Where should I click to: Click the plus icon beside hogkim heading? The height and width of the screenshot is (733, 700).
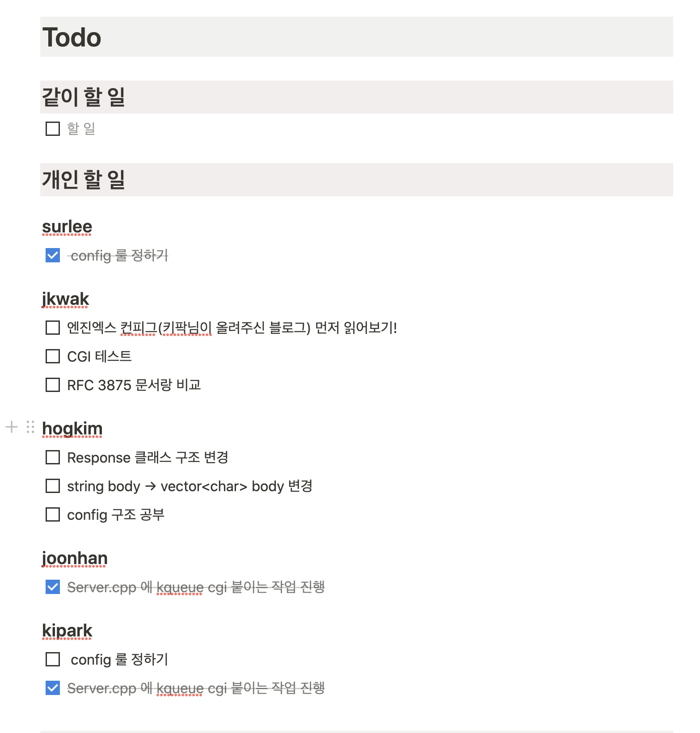pyautogui.click(x=12, y=427)
